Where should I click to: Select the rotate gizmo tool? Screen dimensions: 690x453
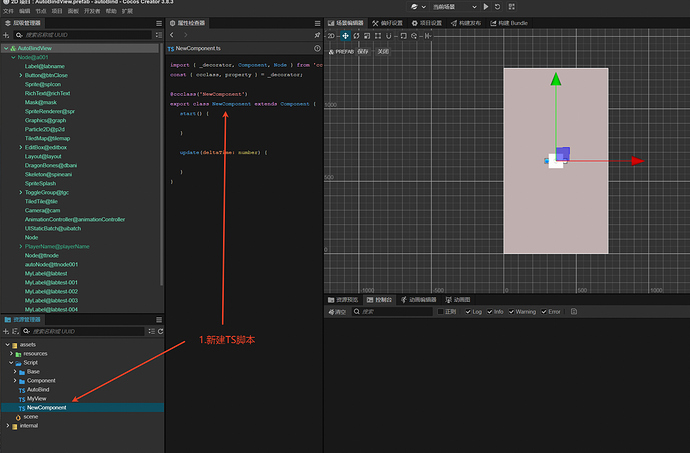pyautogui.click(x=357, y=35)
